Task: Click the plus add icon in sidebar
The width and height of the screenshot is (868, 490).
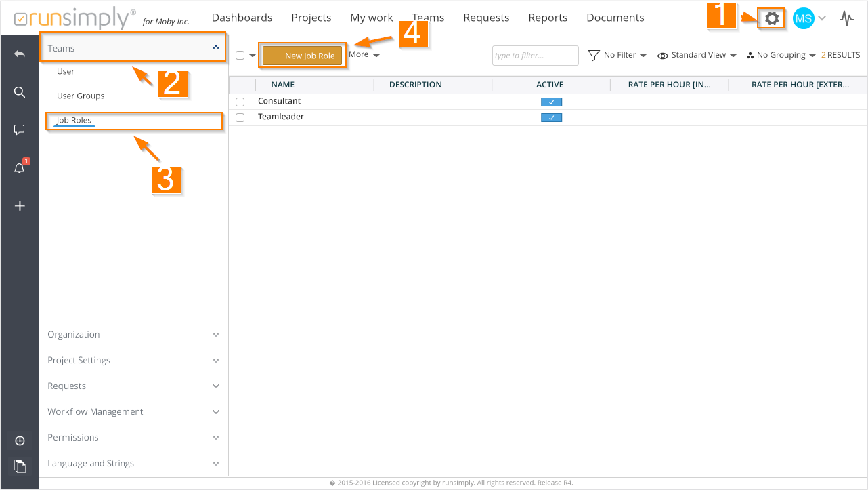Action: [20, 206]
